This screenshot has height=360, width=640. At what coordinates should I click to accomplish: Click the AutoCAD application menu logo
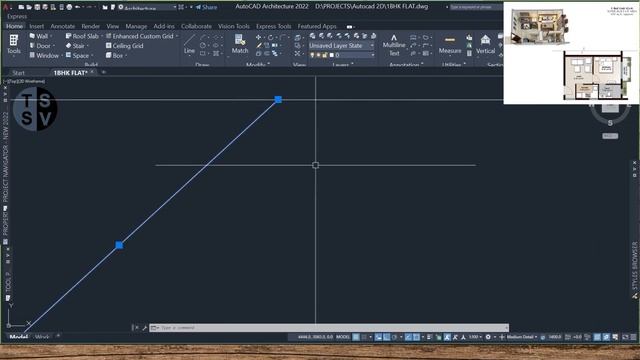(6, 7)
